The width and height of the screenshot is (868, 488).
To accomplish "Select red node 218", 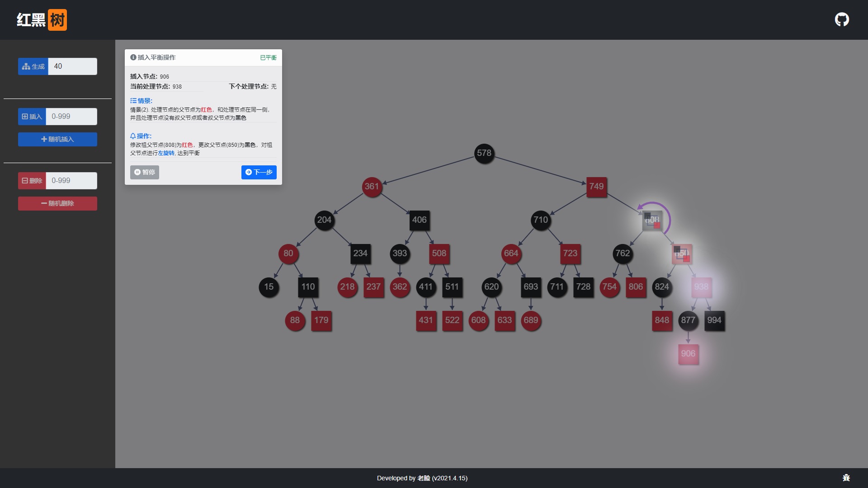I will pos(348,287).
